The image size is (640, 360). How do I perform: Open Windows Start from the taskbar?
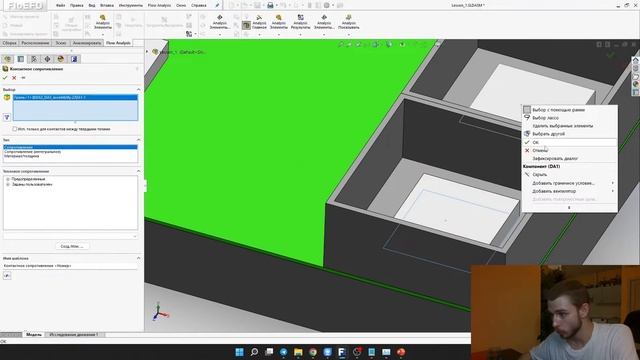point(240,352)
